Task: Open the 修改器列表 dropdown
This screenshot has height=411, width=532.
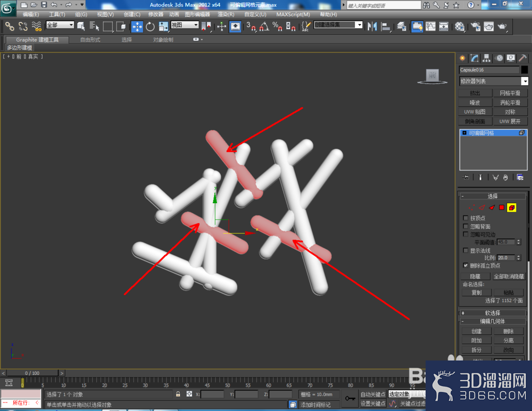Action: tap(494, 81)
